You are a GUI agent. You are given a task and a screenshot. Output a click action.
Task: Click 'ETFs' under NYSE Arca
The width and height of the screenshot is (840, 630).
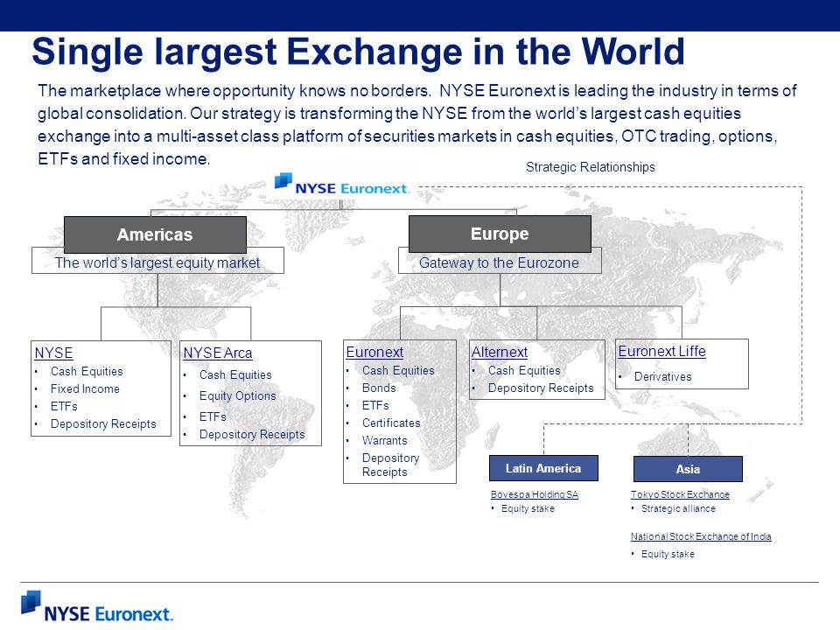coord(213,416)
